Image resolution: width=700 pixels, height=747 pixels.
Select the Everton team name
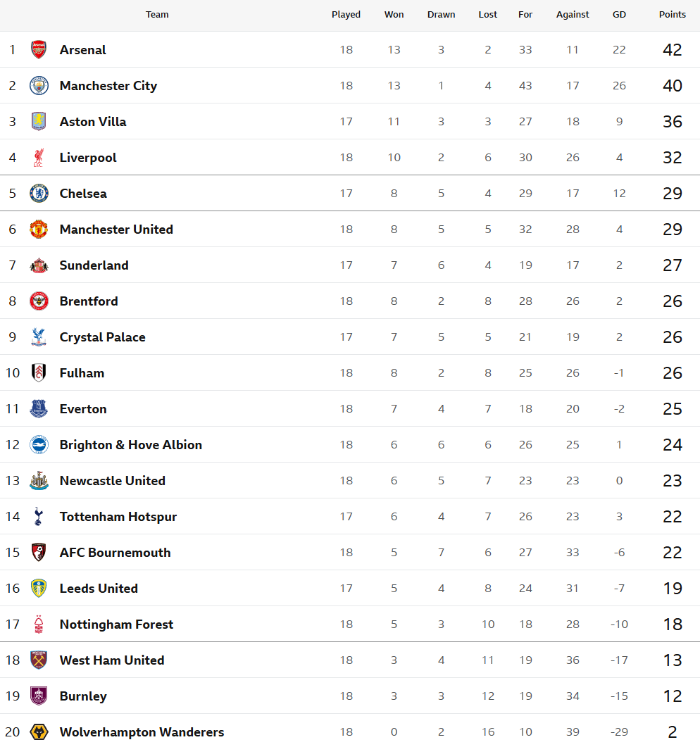point(83,409)
